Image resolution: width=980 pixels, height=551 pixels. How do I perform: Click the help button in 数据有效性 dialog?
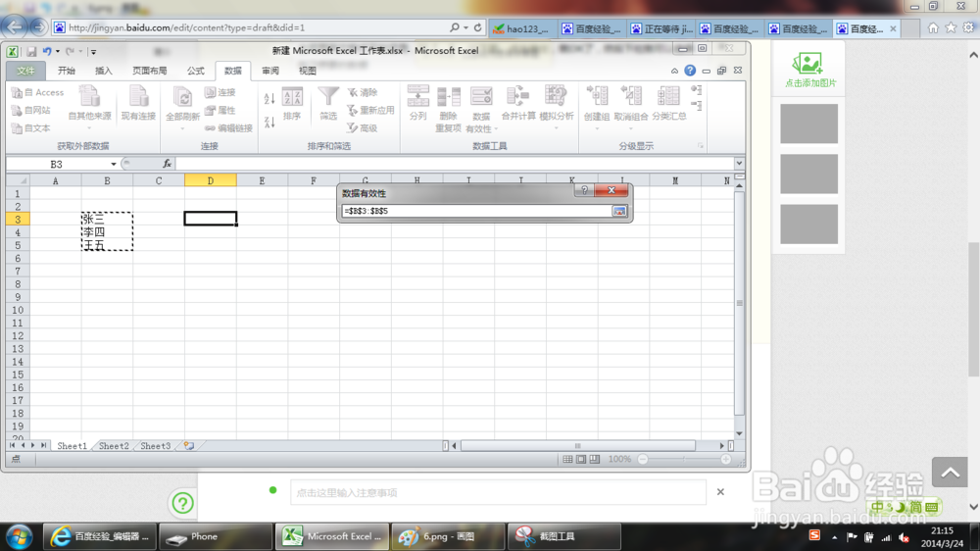click(x=584, y=190)
